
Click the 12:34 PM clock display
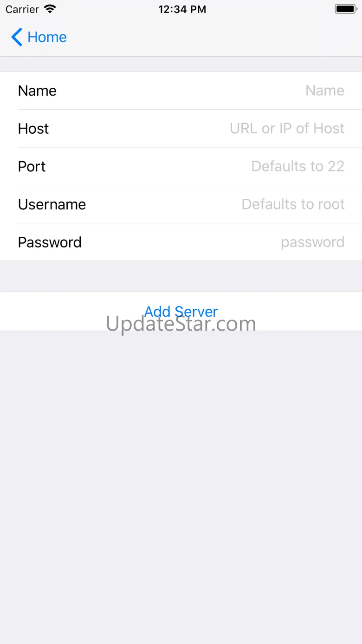182,9
